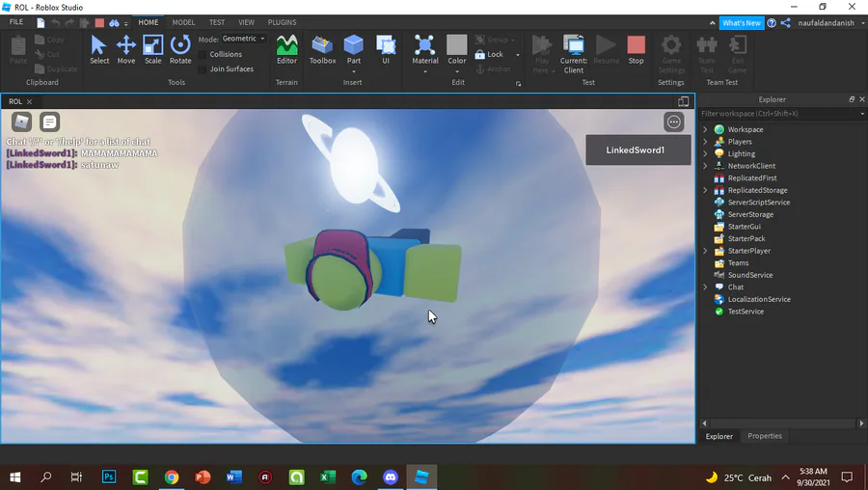
Task: Expand the StarterPlayer tree node
Action: point(705,251)
